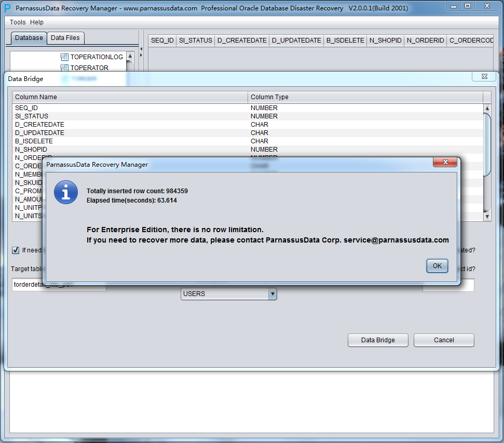Close the Data Bridge window

[484, 77]
